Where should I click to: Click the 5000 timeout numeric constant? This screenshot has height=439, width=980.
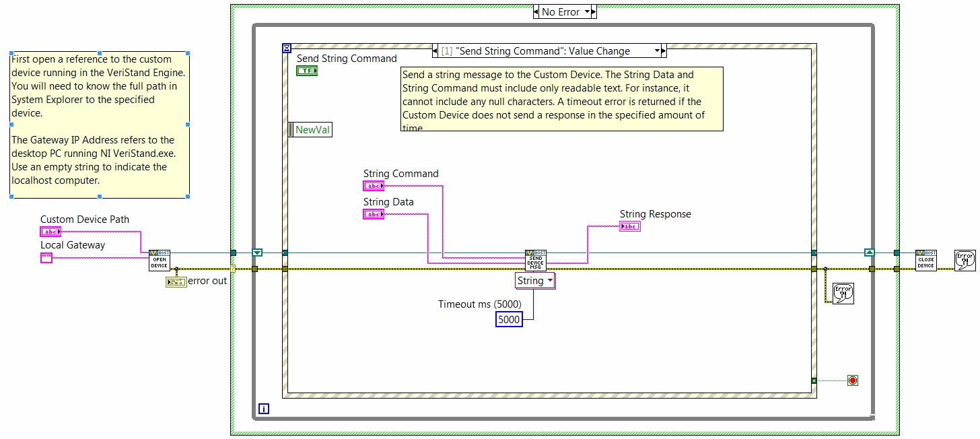pyautogui.click(x=509, y=319)
